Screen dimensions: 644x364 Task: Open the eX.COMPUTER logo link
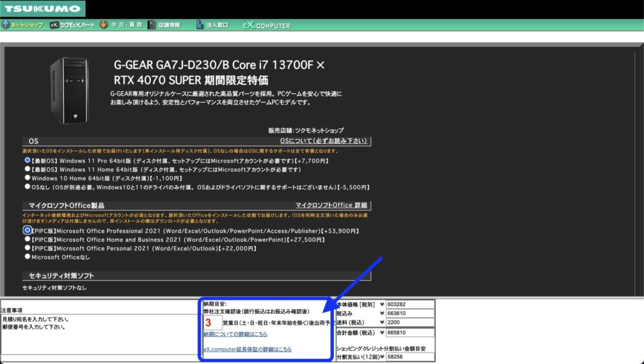point(266,25)
